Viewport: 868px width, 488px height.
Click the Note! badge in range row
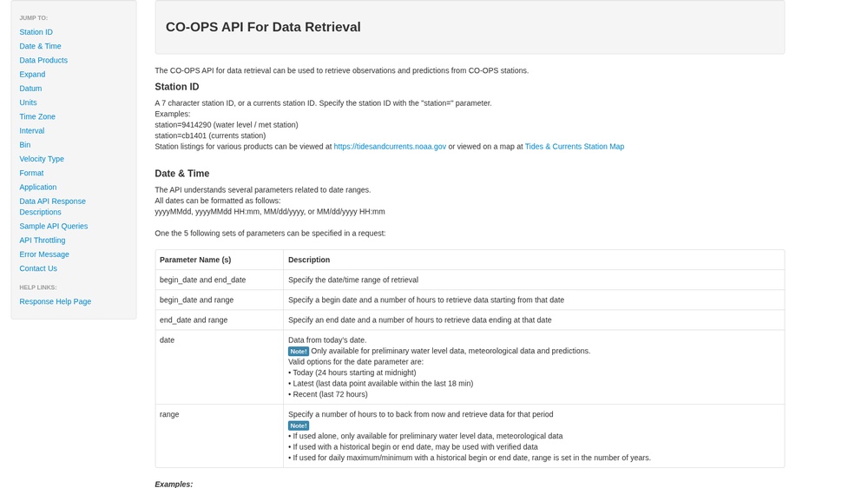tap(299, 425)
